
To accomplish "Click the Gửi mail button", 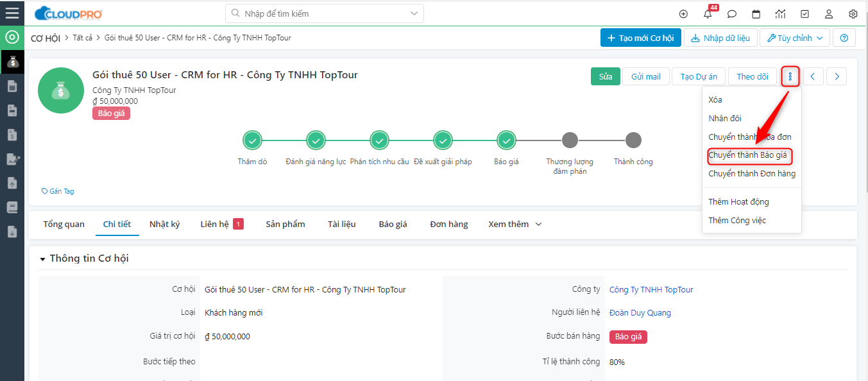I will pyautogui.click(x=646, y=76).
